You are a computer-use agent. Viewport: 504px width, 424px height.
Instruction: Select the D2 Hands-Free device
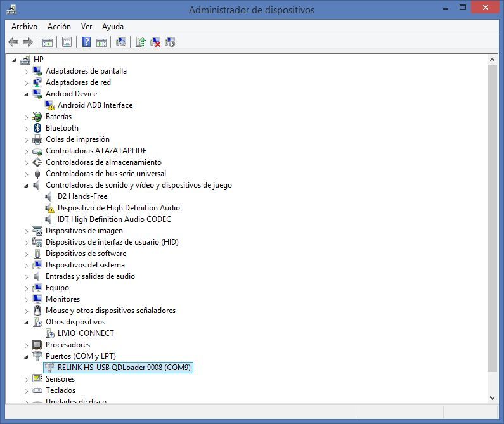(x=82, y=196)
